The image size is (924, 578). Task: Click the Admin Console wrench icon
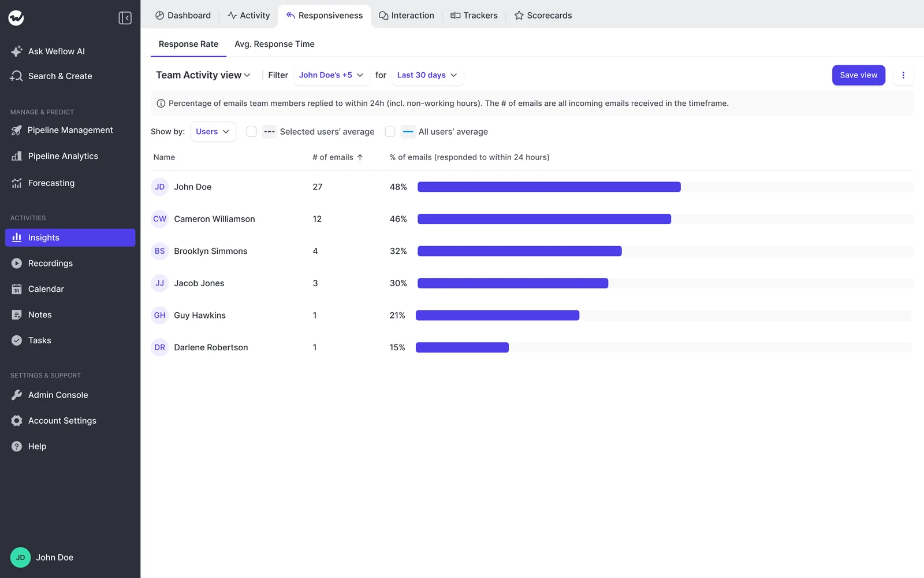(x=17, y=395)
